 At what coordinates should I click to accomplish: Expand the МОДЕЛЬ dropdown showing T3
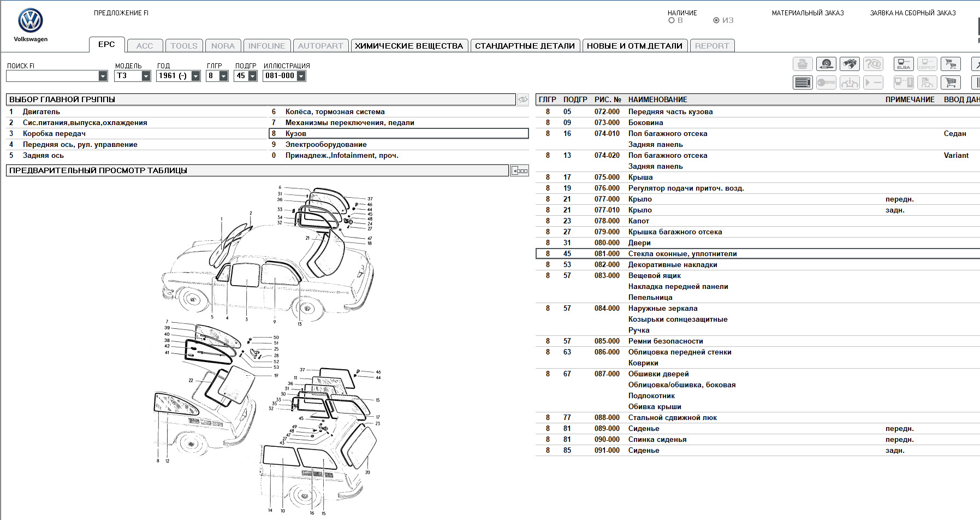point(146,76)
